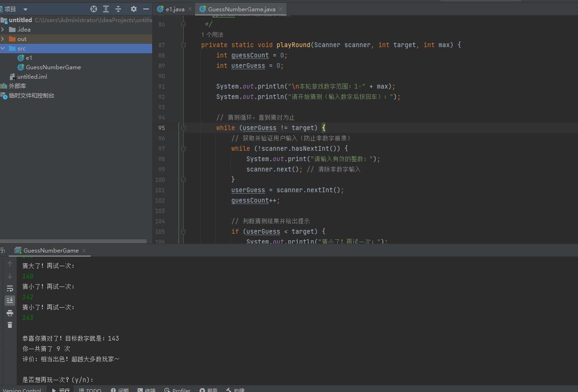Click the fold end marker at line 100
This screenshot has width=578, height=392.
[x=184, y=180]
